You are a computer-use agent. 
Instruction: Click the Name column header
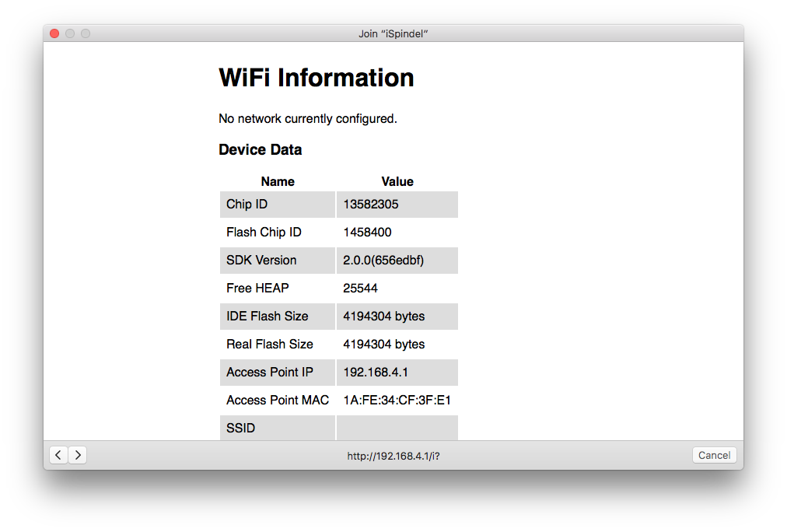tap(278, 181)
